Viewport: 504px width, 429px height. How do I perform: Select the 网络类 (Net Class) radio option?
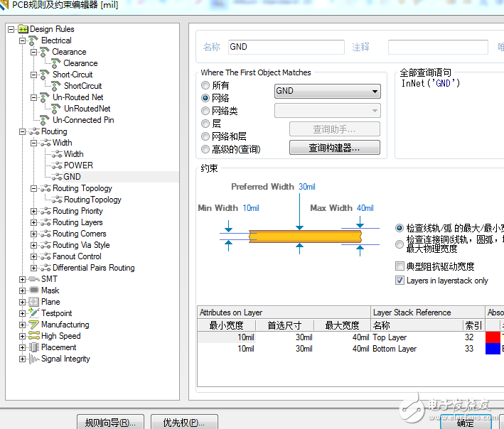205,111
